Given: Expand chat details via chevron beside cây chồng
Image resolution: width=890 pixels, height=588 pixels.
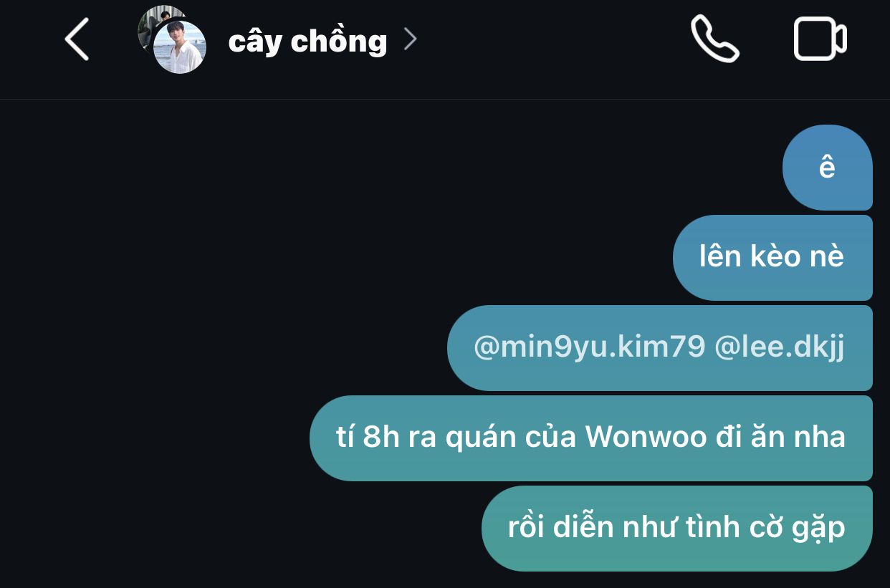Looking at the screenshot, I should click(410, 39).
